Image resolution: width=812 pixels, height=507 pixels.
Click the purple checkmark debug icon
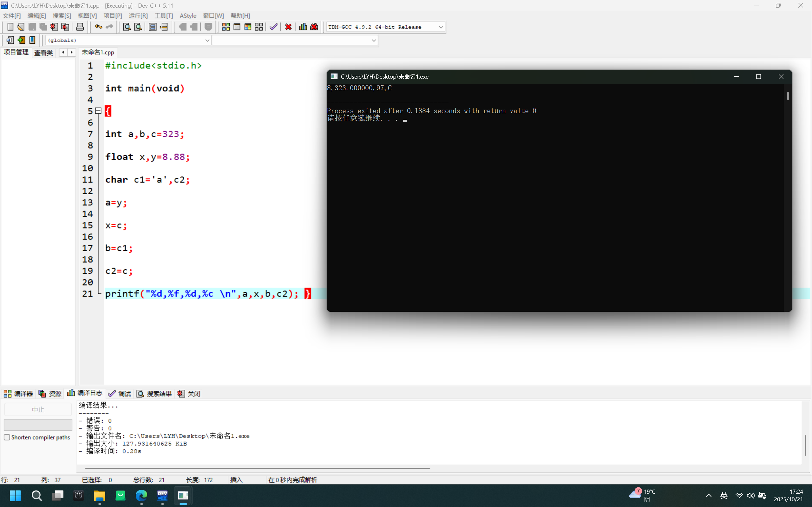273,27
